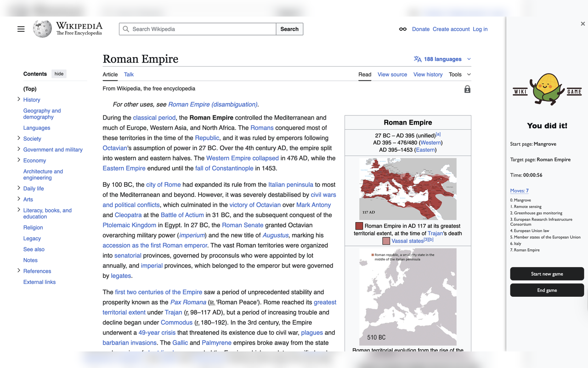Open the Tools dropdown menu
Screen dimensions: 588x368
tap(460, 75)
